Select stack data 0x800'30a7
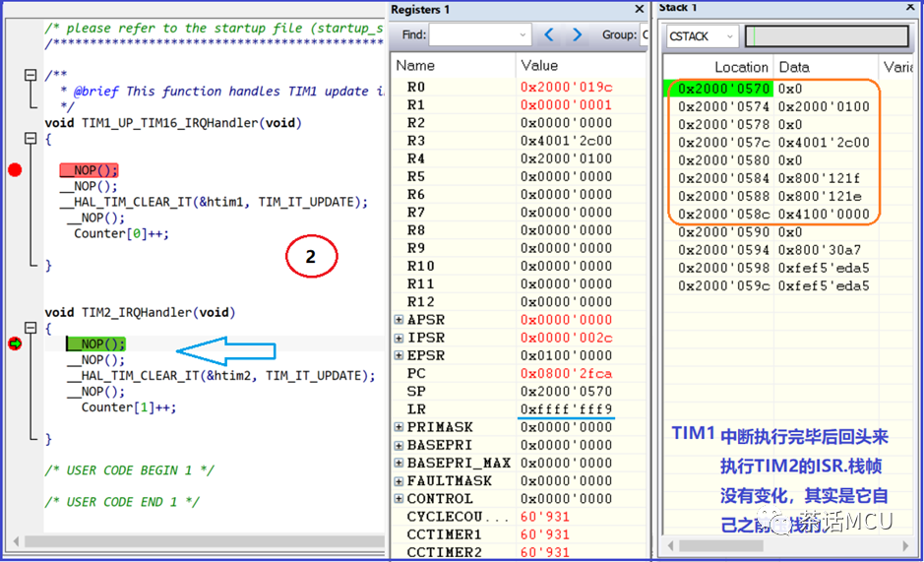This screenshot has height=562, width=924. coord(819,250)
